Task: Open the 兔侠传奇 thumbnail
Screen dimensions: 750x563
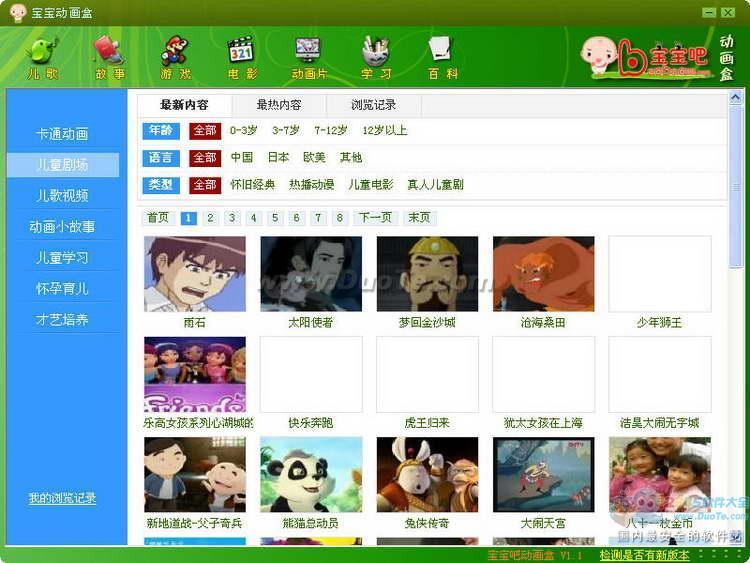Action: click(427, 475)
